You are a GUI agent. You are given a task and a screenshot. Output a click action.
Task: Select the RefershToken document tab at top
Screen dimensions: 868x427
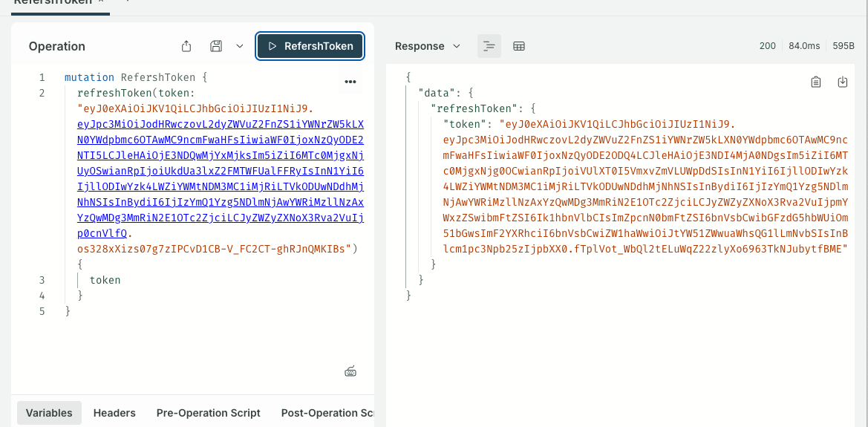click(52, 4)
